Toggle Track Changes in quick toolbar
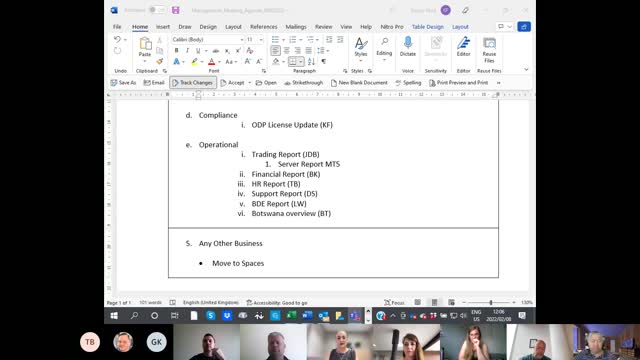This screenshot has width=640, height=360. click(193, 82)
